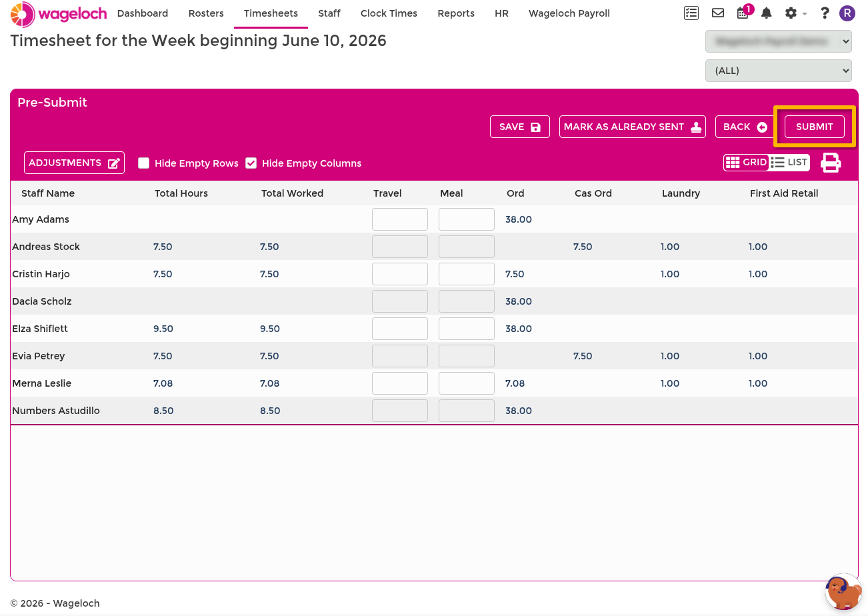This screenshot has width=868, height=616.
Task: Select staff name Cristin Harjo
Action: pyautogui.click(x=41, y=274)
